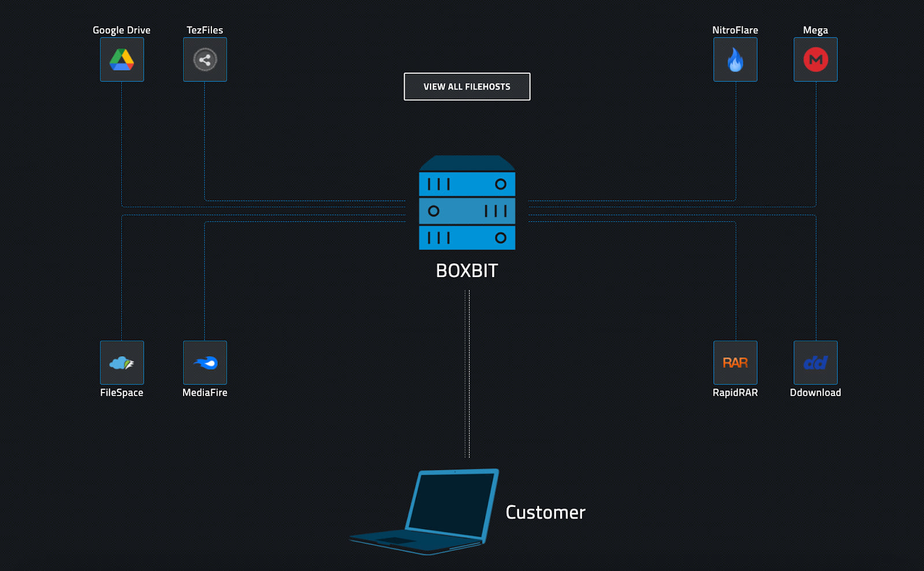
Task: Select the NitroFlare flame icon
Action: [735, 59]
